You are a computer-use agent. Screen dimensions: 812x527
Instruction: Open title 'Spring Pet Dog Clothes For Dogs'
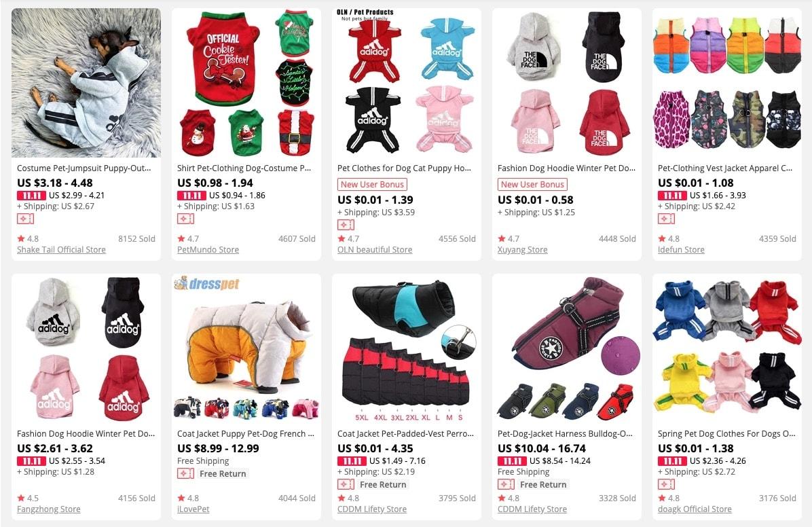[726, 434]
